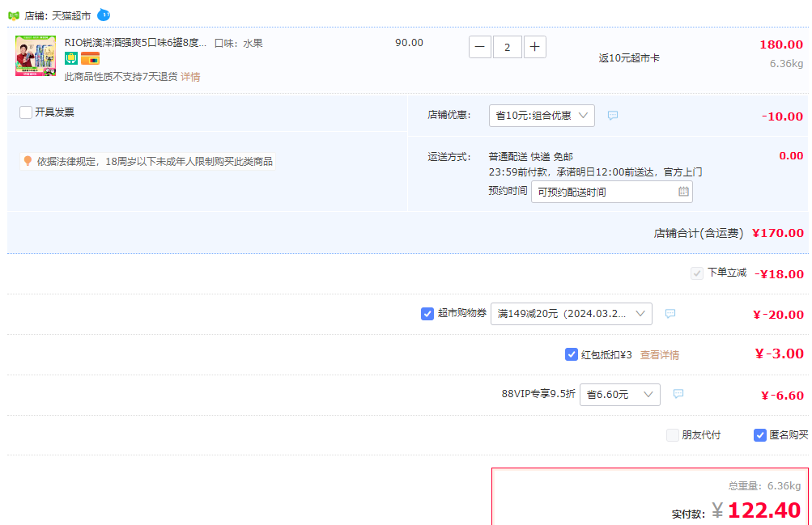This screenshot has width=812, height=525.
Task: Uncheck the 超市购物券 checkbox
Action: [427, 313]
